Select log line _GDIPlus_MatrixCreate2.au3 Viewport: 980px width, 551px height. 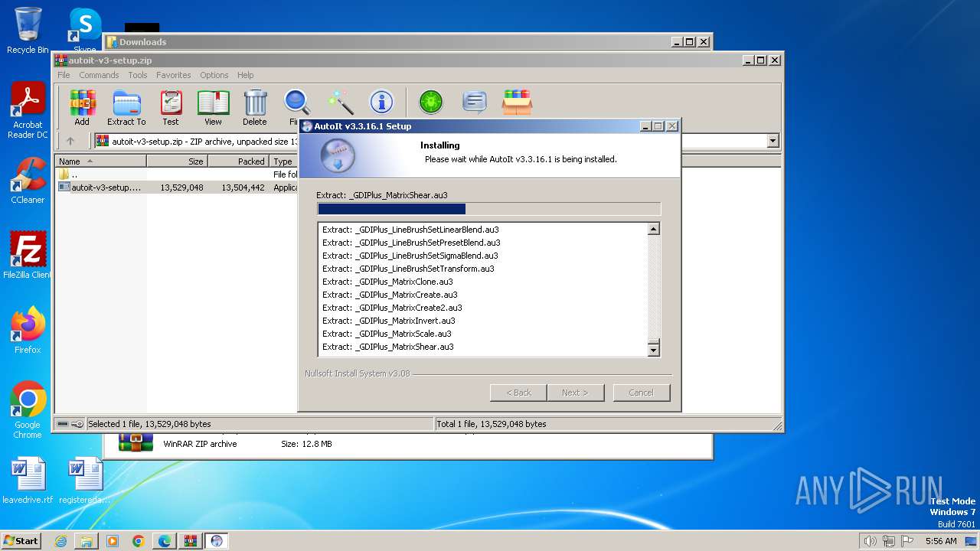[392, 308]
